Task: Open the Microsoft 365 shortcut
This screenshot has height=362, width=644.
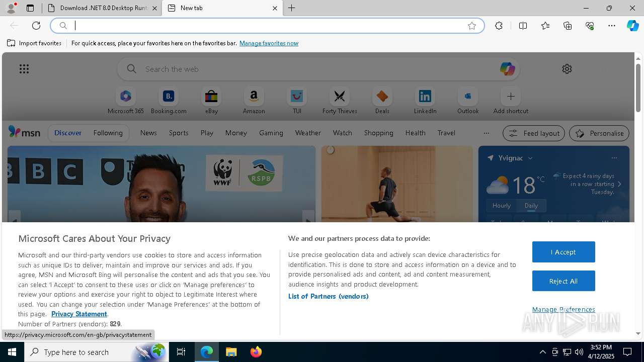Action: click(x=126, y=101)
